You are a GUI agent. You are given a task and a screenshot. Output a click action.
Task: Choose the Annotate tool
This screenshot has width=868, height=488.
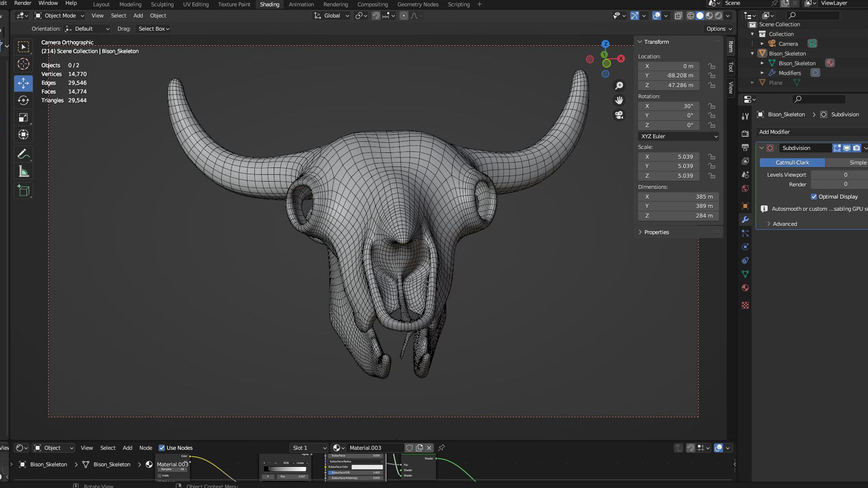click(x=24, y=155)
